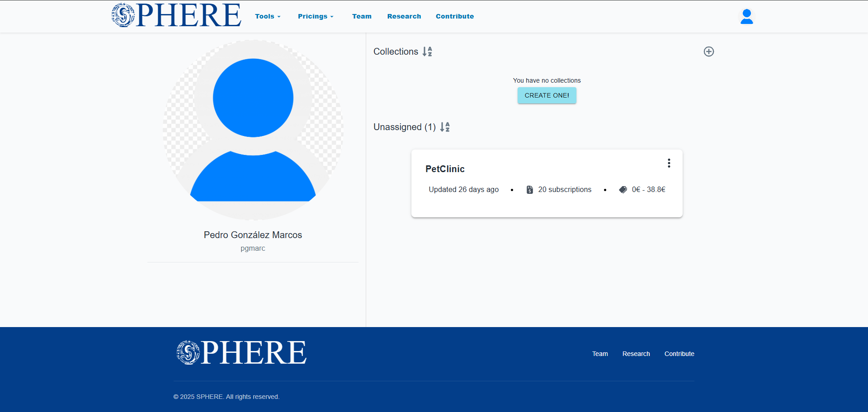The width and height of the screenshot is (868, 412).
Task: Expand the Pricings dropdown menu
Action: coord(316,16)
